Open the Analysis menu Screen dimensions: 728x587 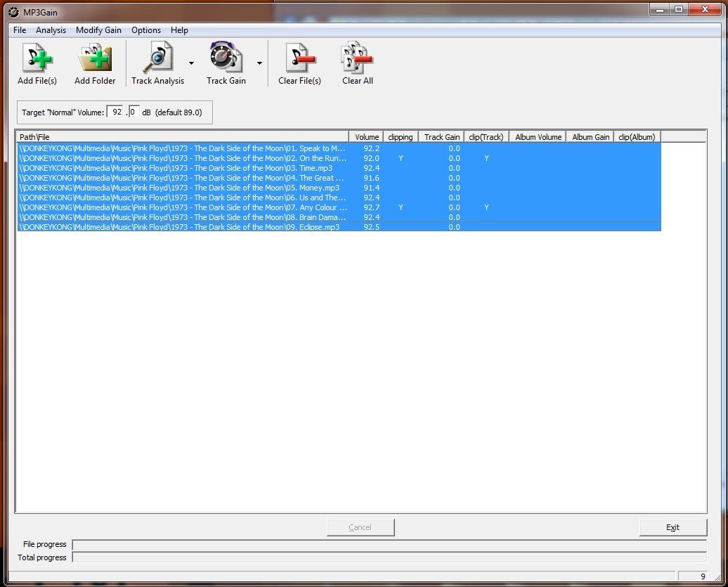point(51,30)
